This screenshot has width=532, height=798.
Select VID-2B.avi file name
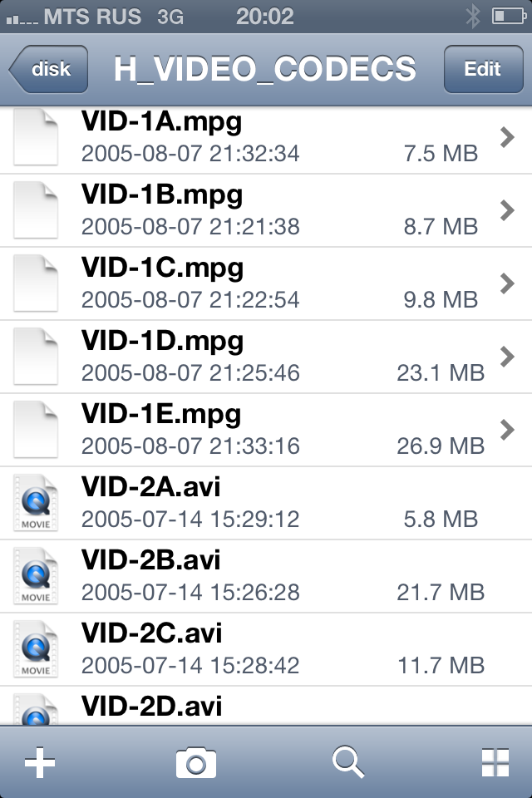(151, 560)
